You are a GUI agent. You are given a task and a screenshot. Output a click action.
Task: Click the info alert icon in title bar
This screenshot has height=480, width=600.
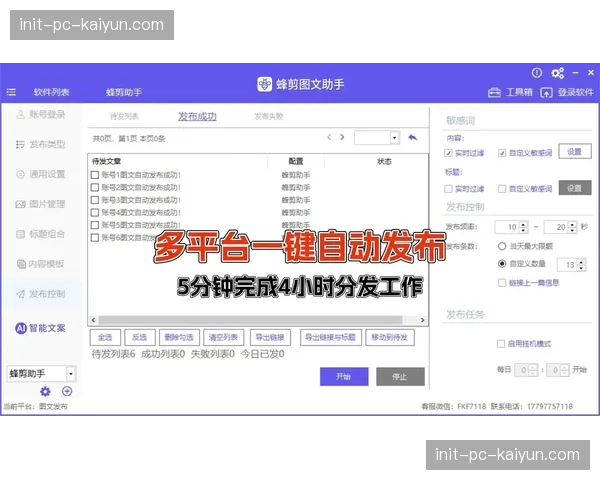click(537, 72)
